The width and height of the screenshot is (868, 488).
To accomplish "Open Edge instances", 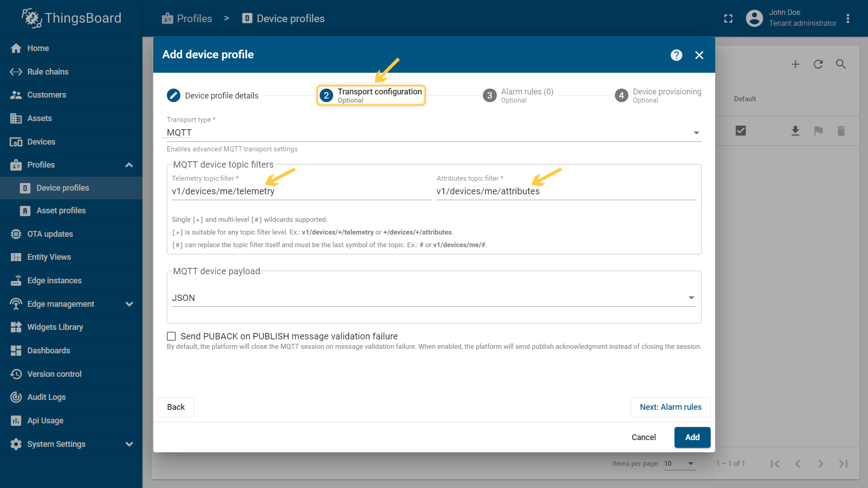I will (x=71, y=281).
